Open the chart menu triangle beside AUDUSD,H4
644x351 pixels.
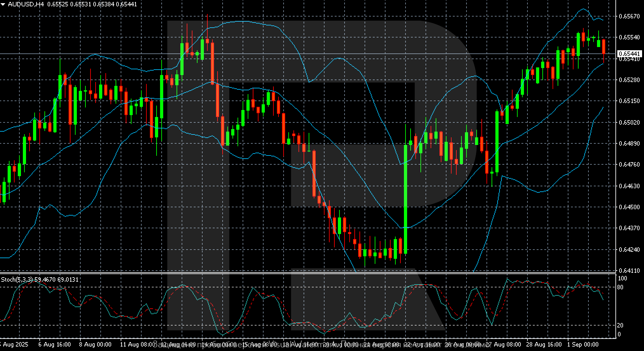click(3, 4)
